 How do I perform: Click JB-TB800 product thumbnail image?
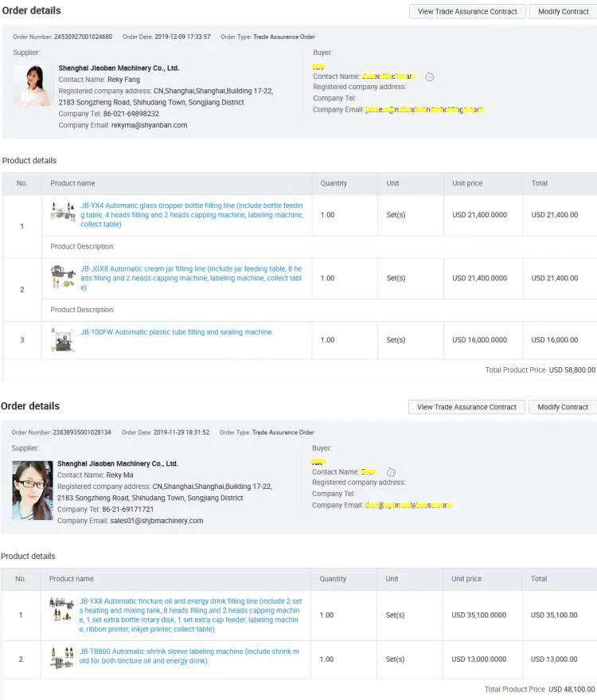coord(61,658)
